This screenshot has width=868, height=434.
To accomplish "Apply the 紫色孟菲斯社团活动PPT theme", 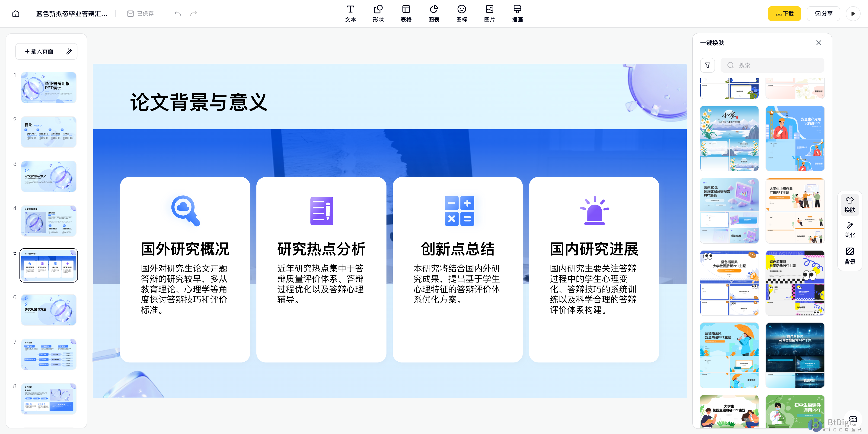I will (795, 283).
